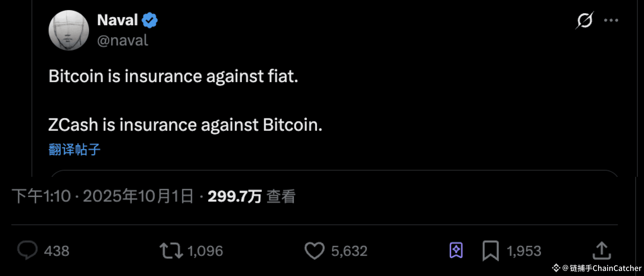The height and width of the screenshot is (276, 644).
Task: Open the share upload arrow icon
Action: pyautogui.click(x=602, y=251)
